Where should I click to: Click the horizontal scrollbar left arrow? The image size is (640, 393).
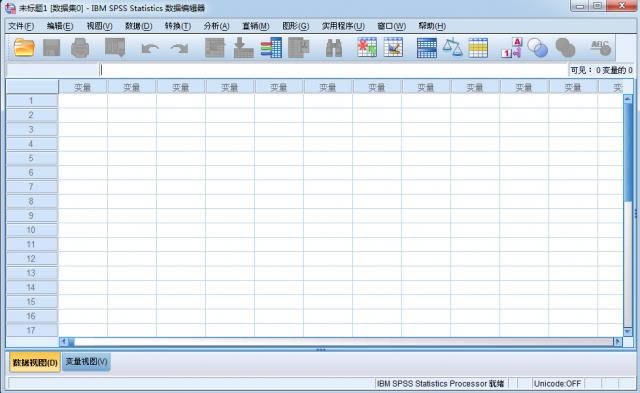point(64,341)
